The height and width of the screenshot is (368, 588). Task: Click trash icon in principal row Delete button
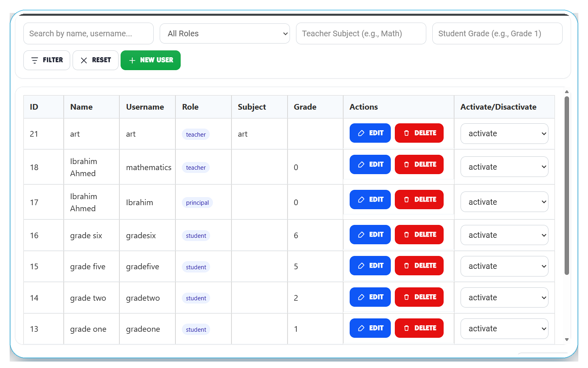click(x=407, y=200)
